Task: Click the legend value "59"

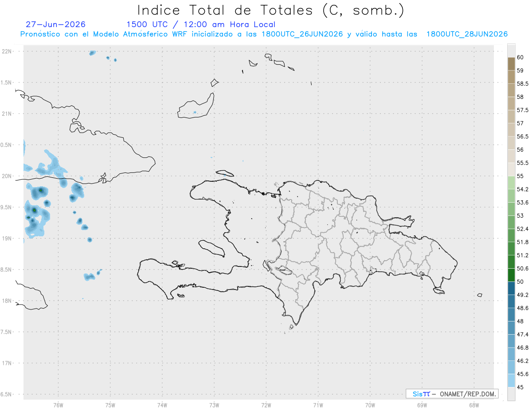Action: (x=520, y=70)
